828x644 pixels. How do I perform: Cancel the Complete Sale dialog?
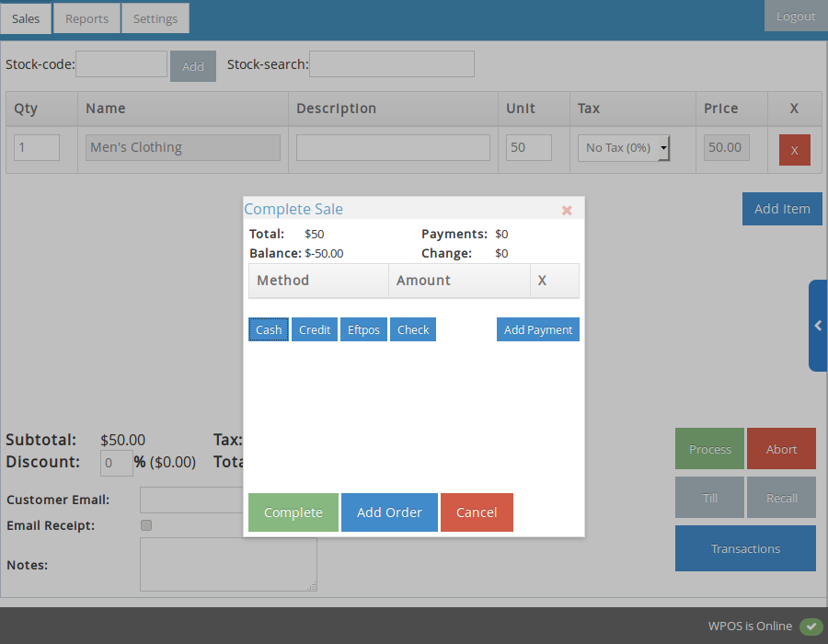[477, 512]
